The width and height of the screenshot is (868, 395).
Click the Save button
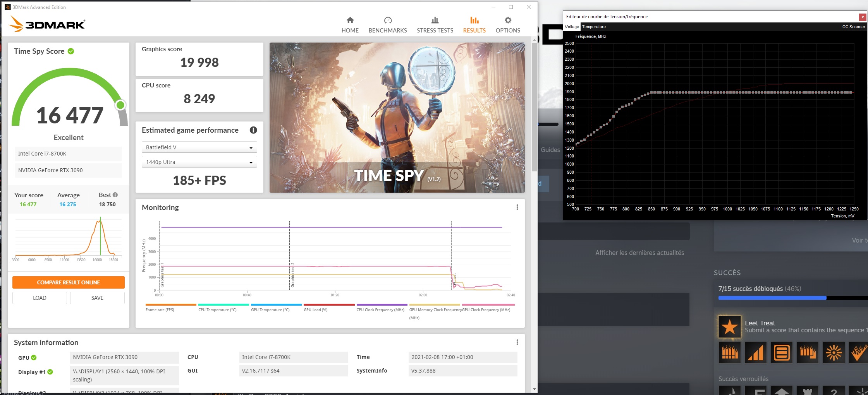tap(97, 298)
